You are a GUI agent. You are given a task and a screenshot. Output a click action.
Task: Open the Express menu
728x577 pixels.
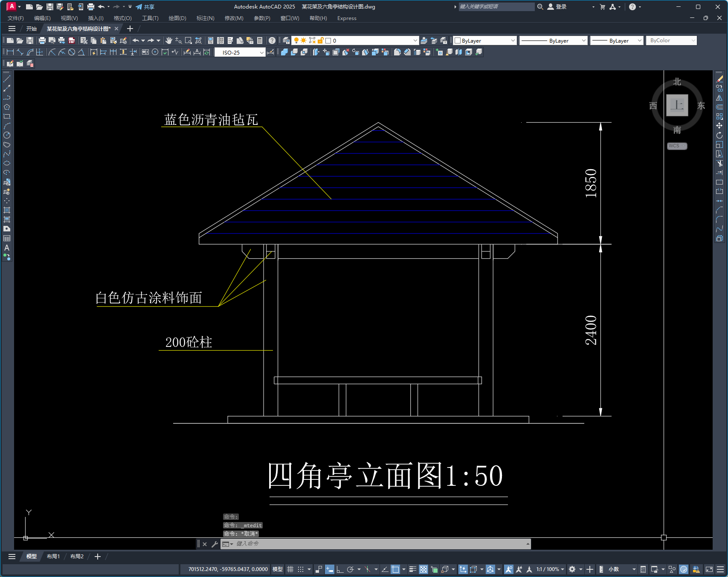coord(347,18)
